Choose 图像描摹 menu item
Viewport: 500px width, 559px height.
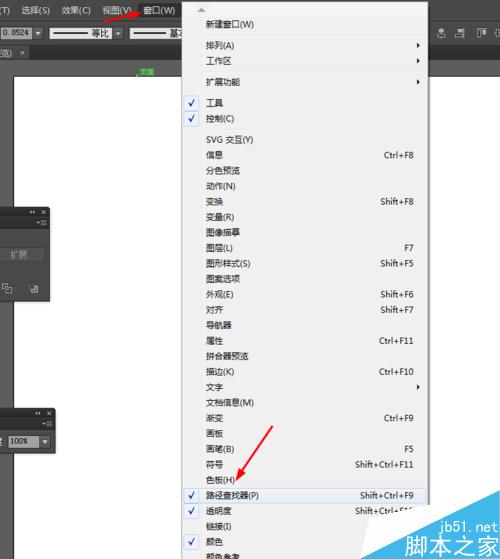pos(305,232)
